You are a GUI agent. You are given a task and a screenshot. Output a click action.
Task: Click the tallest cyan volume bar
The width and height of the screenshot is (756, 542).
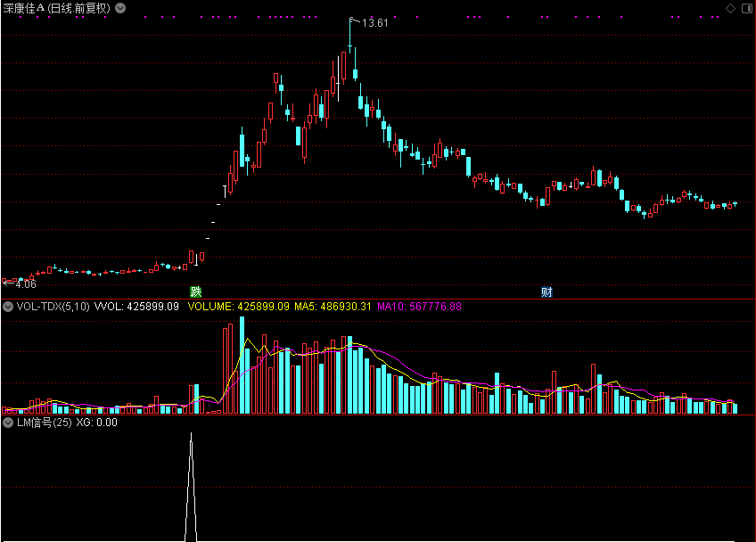(242, 365)
